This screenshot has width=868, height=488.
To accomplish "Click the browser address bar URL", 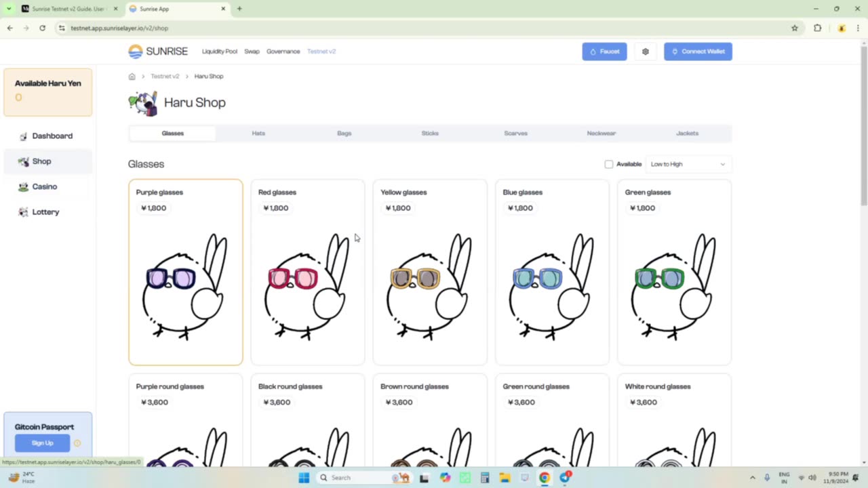I will [x=119, y=28].
